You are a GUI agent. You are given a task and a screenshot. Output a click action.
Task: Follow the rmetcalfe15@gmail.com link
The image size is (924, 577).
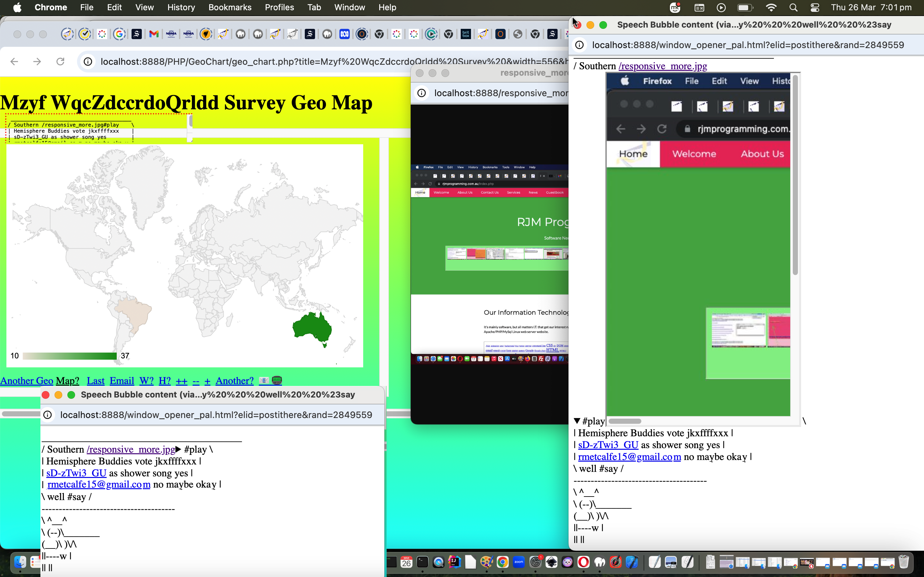[99, 484]
